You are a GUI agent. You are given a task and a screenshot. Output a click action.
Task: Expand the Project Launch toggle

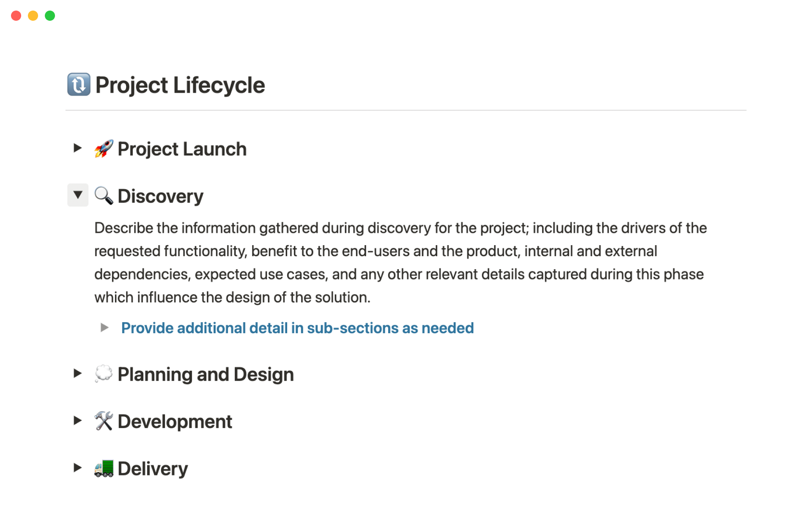[x=77, y=148]
